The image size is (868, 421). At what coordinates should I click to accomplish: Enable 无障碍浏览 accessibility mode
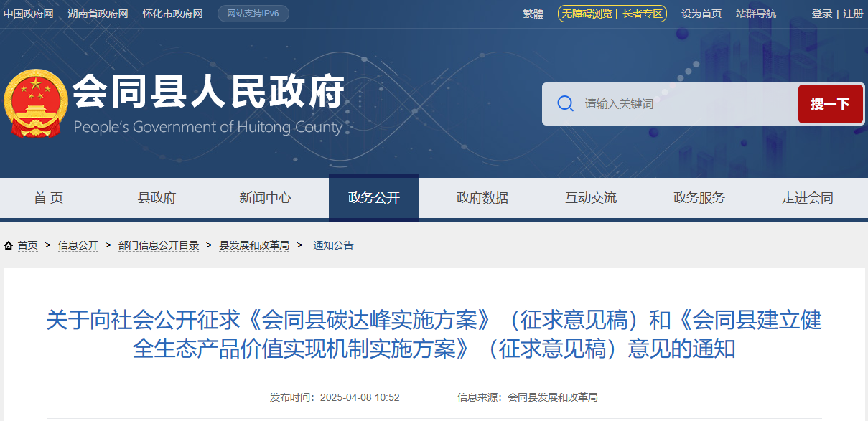point(587,14)
